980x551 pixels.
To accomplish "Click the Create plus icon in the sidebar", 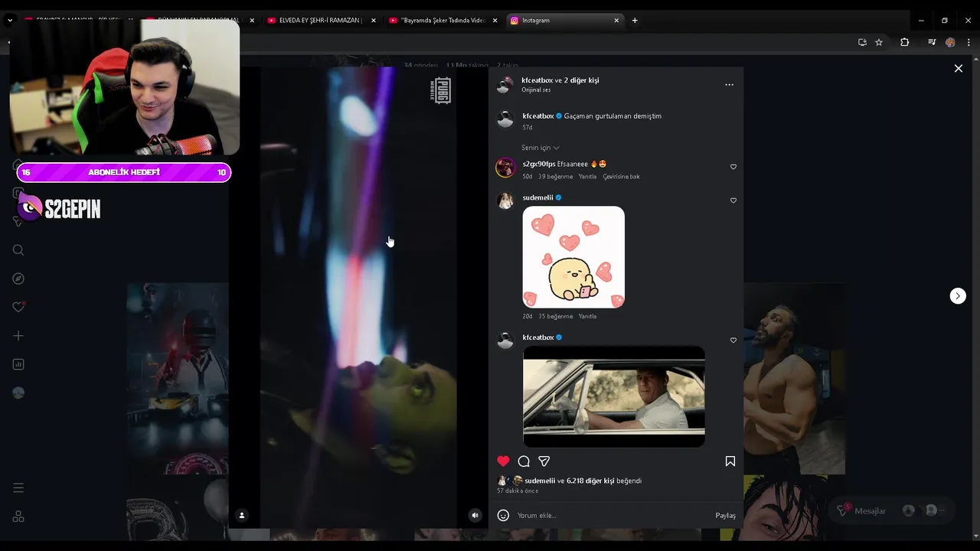I will 18,336.
